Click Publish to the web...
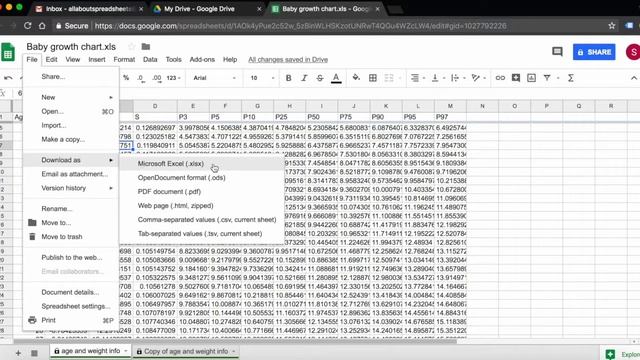The width and height of the screenshot is (640, 360). pyautogui.click(x=71, y=257)
